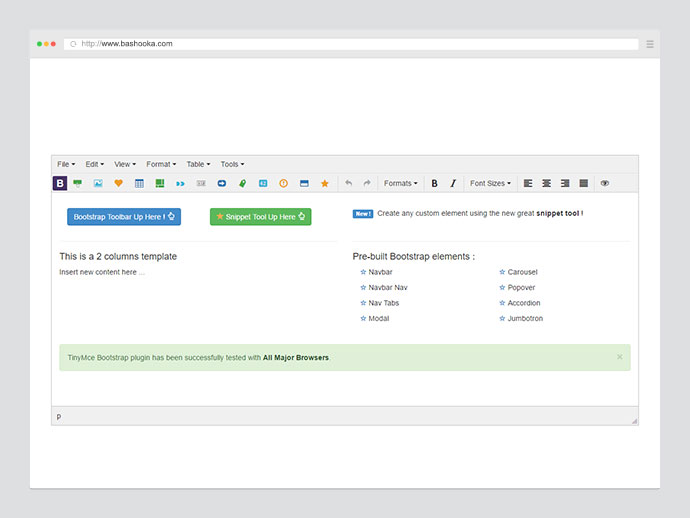
Task: Justify text alignment
Action: click(x=584, y=183)
